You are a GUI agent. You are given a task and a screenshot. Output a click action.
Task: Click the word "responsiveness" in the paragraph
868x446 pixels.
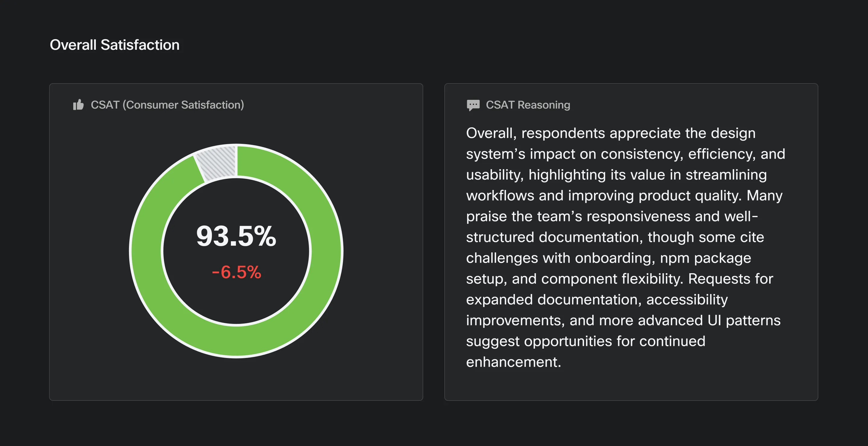(x=638, y=217)
